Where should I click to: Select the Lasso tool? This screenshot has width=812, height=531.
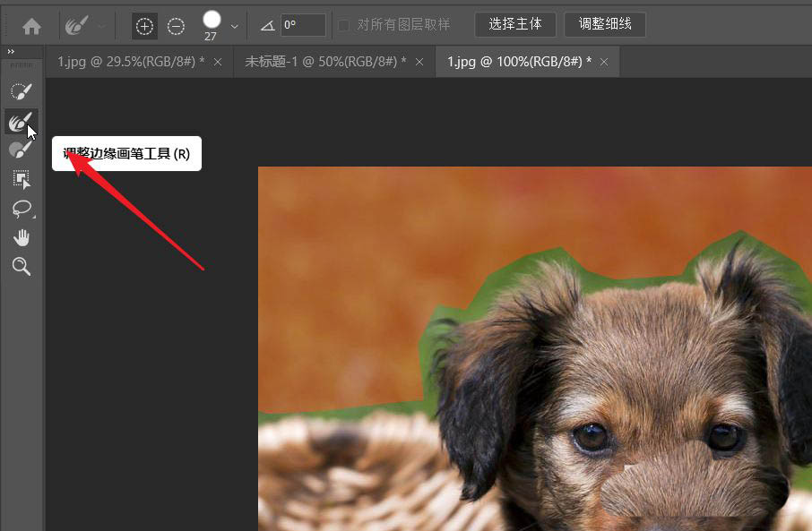(x=22, y=209)
